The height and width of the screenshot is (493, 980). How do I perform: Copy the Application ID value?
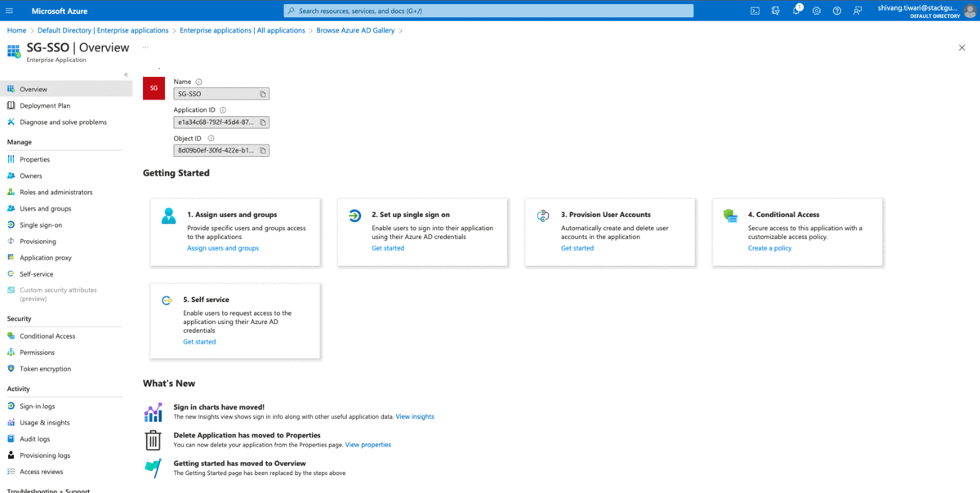[x=263, y=122]
